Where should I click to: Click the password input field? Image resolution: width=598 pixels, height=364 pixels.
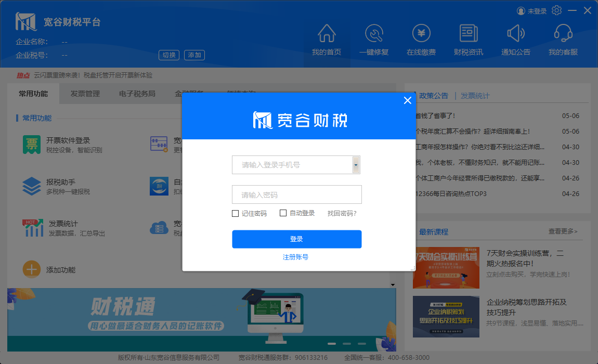click(x=296, y=195)
